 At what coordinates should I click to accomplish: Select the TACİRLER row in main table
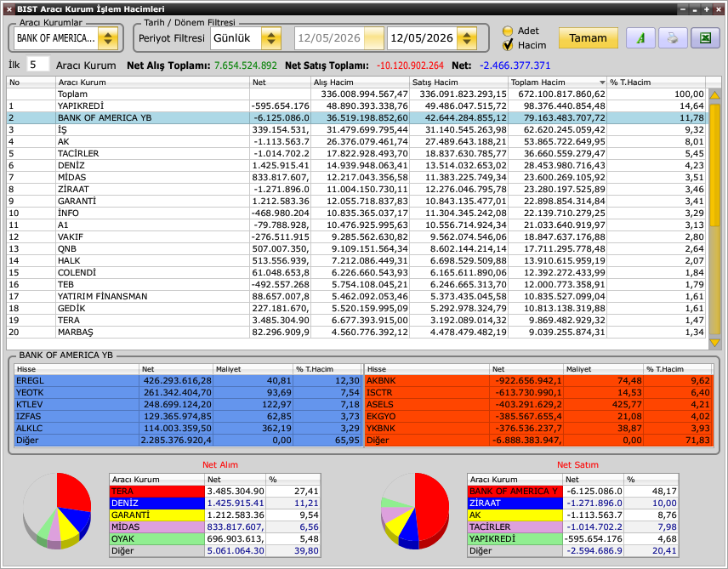point(356,153)
